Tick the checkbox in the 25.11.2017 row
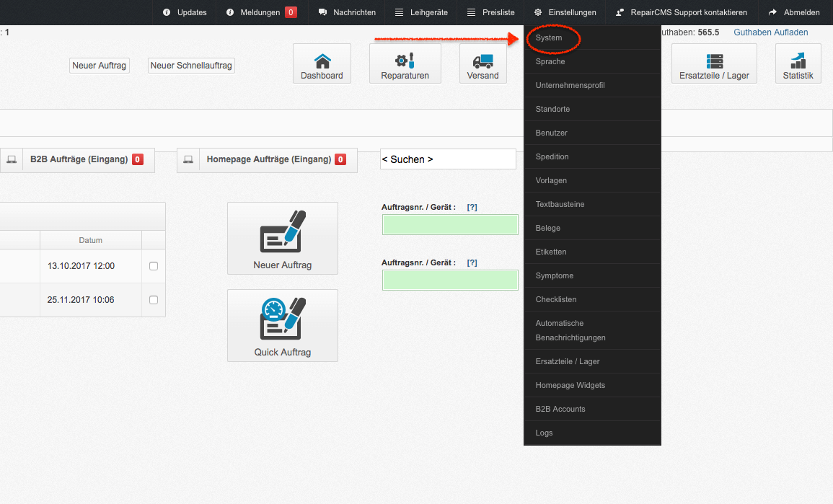The height and width of the screenshot is (504, 833). tap(154, 300)
